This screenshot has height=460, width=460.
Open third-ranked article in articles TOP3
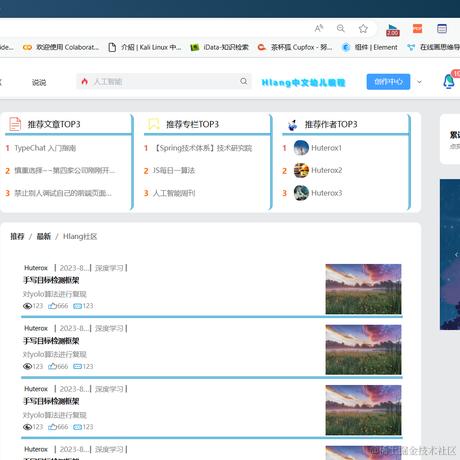(x=63, y=193)
